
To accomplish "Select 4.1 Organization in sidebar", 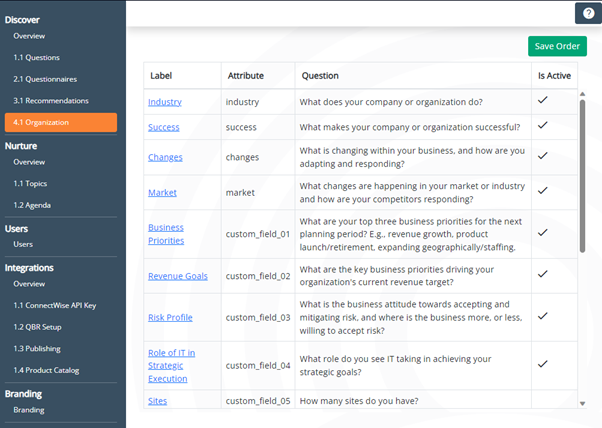I will point(61,122).
